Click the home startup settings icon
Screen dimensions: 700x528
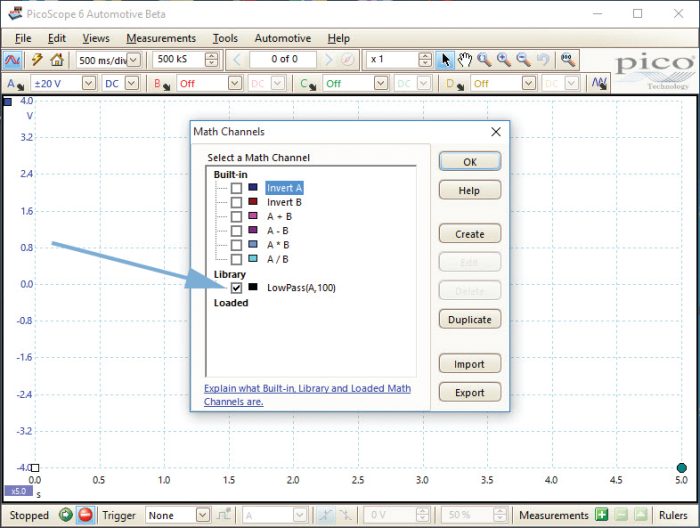pyautogui.click(x=57, y=59)
